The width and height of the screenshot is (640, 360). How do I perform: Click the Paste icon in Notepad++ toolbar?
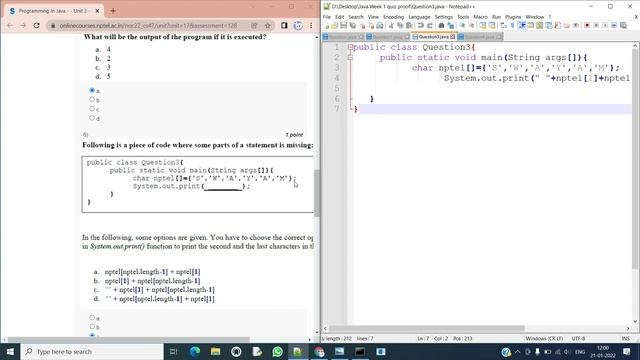[409, 26]
